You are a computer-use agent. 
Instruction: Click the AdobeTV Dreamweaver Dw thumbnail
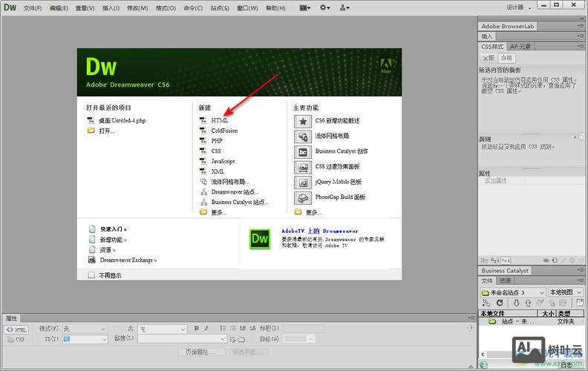260,239
